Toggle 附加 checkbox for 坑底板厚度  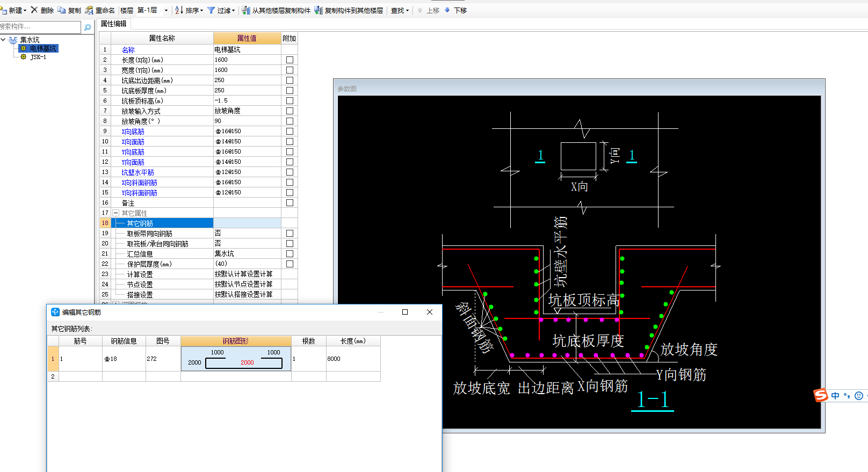pos(290,91)
